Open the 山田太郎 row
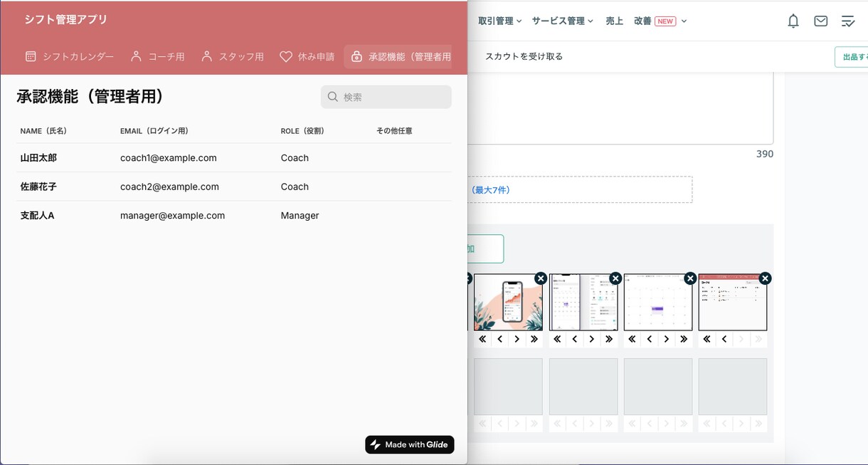This screenshot has height=465, width=868. click(234, 158)
